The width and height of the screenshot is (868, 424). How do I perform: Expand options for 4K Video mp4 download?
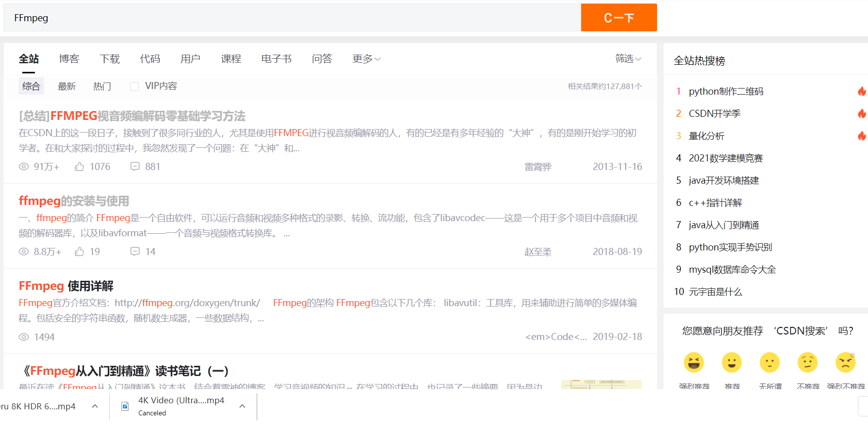[242, 406]
